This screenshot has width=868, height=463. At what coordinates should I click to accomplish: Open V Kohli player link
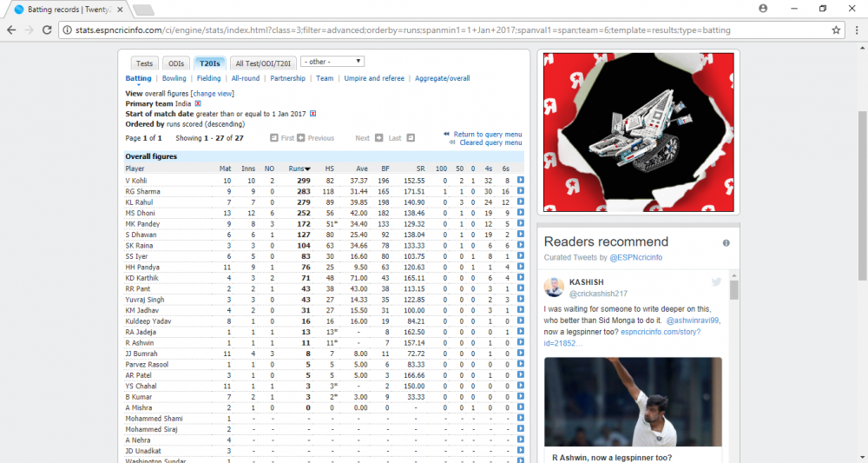136,181
